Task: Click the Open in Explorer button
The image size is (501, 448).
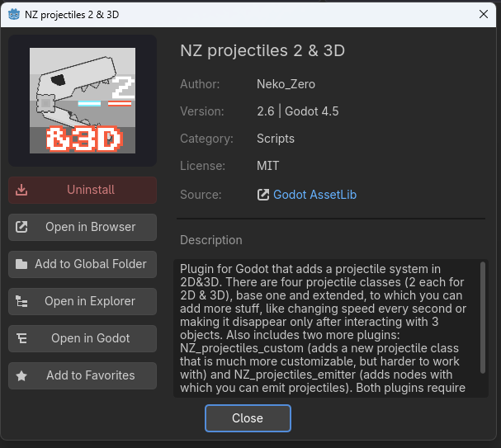Action: [x=83, y=301]
